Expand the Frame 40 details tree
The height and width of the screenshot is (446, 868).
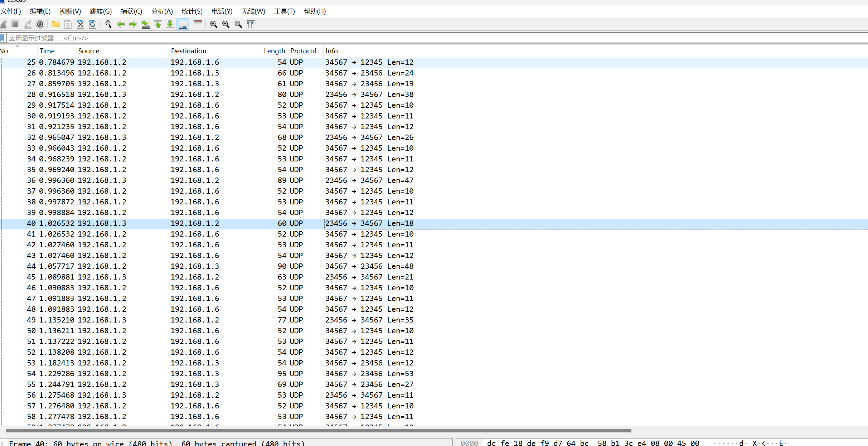(x=2, y=443)
